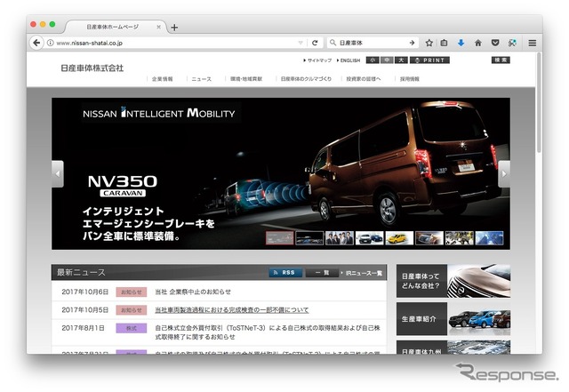569x392 pixels.
Task: Click the date 2017年10月5日 in news list
Action: 85,310
